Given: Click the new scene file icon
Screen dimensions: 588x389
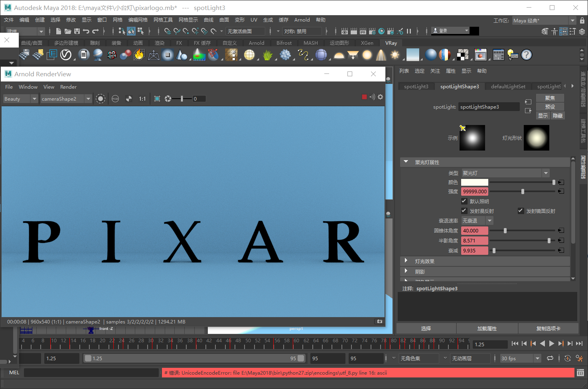Looking at the screenshot, I should tap(59, 31).
